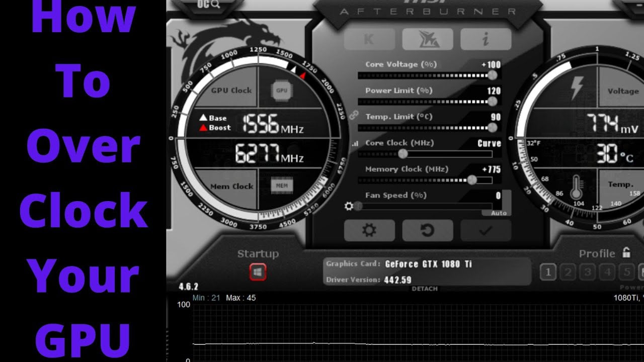Toggle the link icon beside Temp. Limit
Screen dimensions: 644x362
tap(353, 115)
